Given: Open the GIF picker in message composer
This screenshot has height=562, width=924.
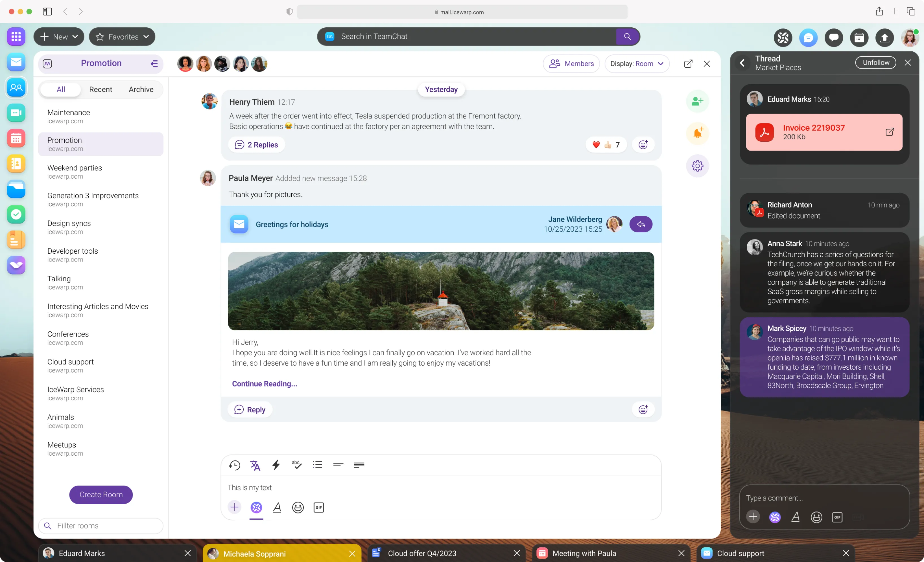Looking at the screenshot, I should coord(318,507).
